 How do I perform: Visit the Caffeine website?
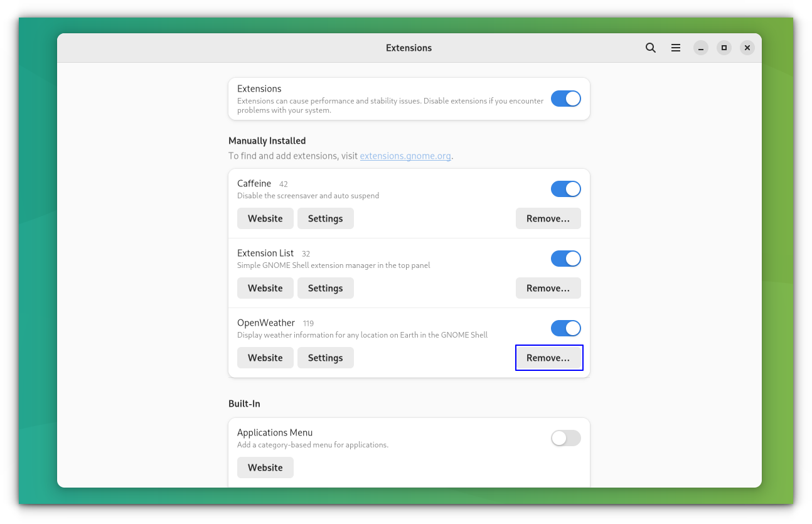click(x=265, y=218)
